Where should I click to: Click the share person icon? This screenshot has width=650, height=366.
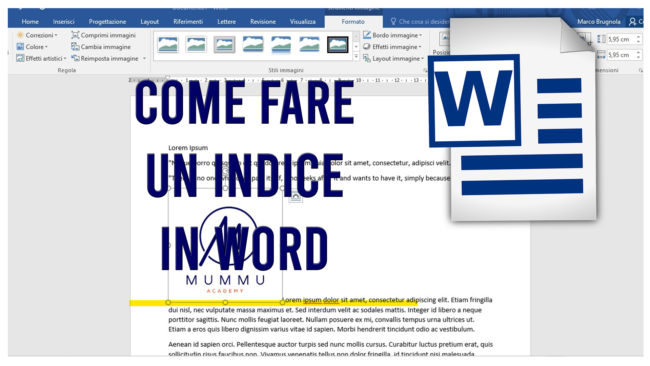click(632, 22)
